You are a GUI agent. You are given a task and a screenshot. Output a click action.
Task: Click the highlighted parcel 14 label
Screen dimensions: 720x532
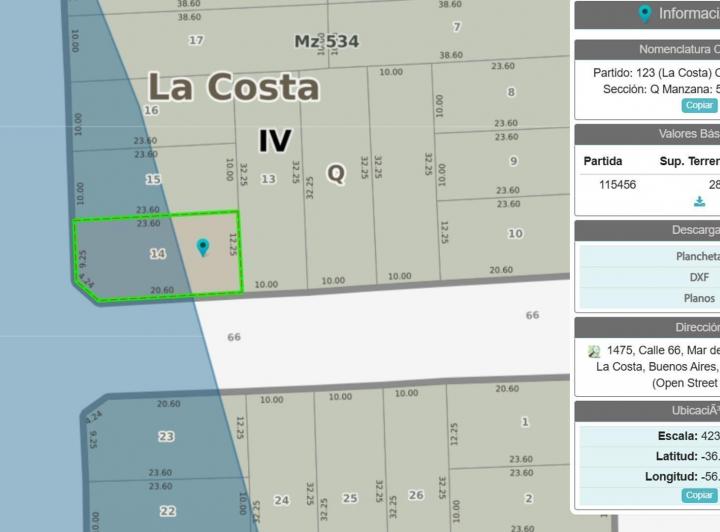158,253
